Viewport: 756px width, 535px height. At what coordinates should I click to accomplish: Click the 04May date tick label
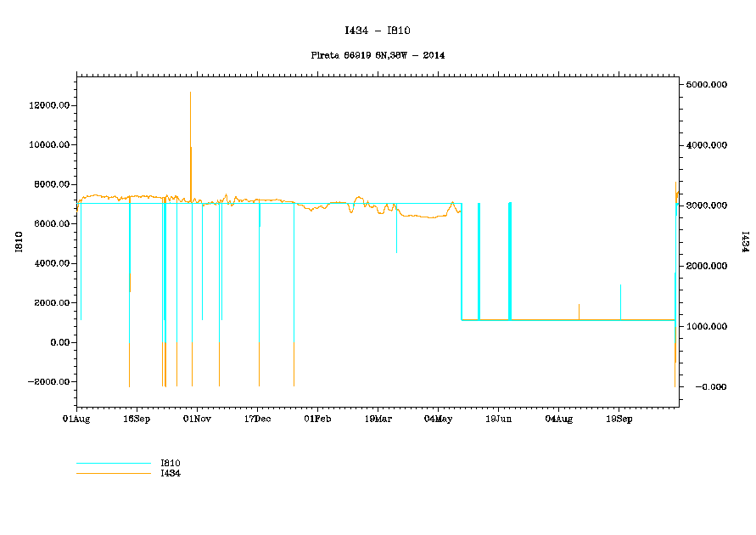[438, 419]
